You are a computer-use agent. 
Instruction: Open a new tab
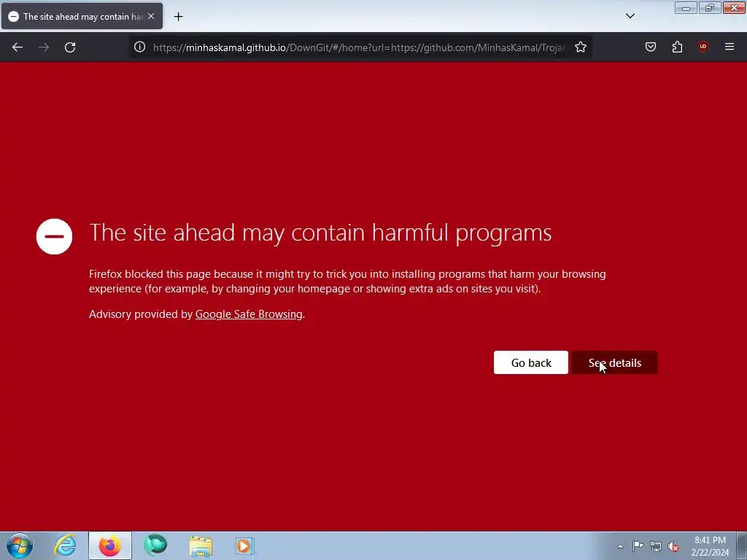coord(178,17)
